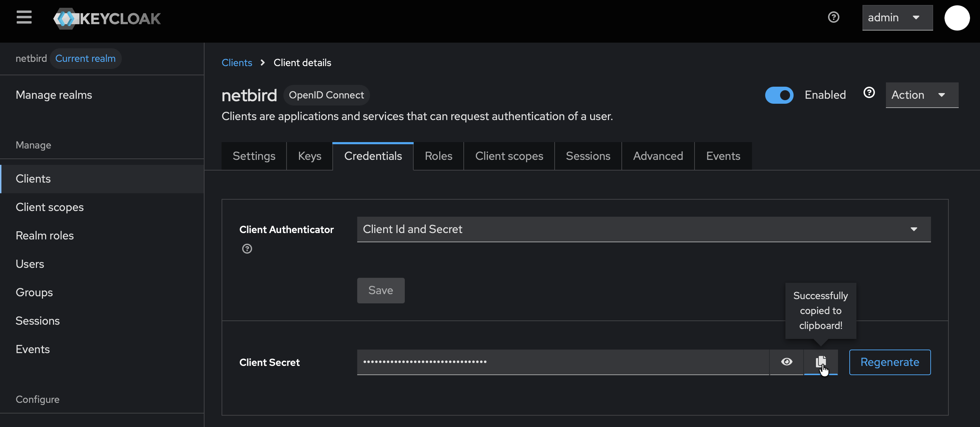
Task: Open the main navigation hamburger menu
Action: (x=23, y=17)
